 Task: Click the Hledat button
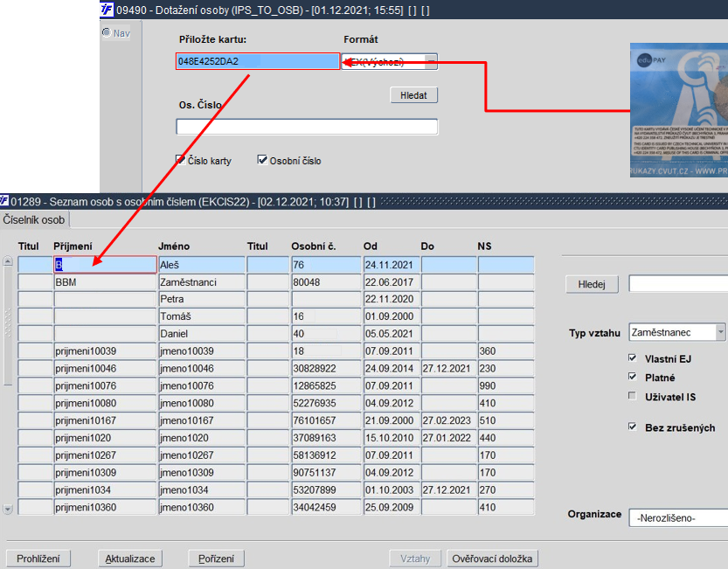click(413, 95)
